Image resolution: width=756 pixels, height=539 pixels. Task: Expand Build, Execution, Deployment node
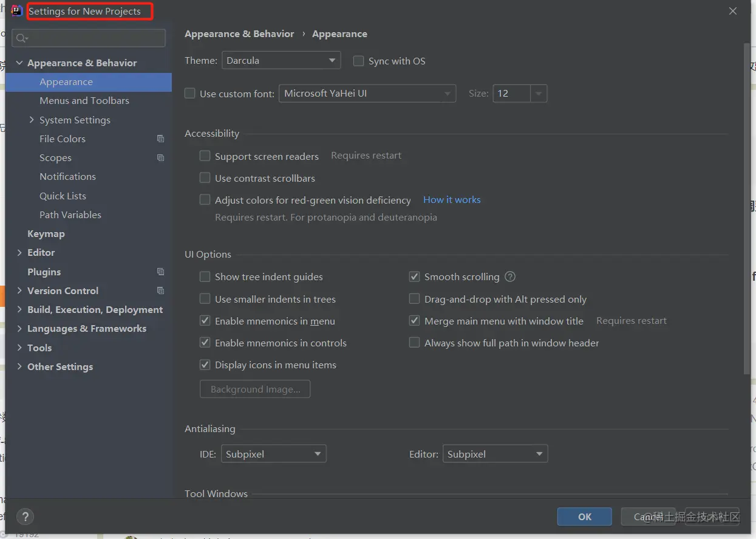pos(19,309)
